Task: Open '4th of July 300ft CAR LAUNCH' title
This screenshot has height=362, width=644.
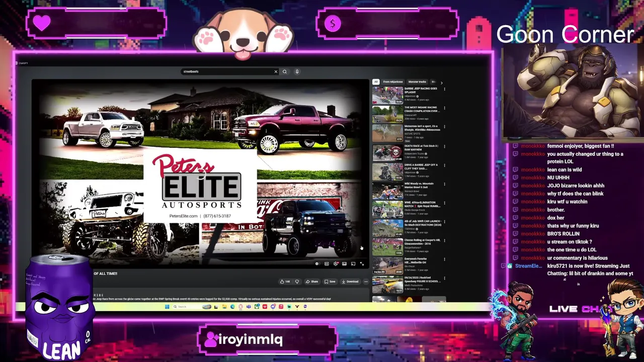Action: click(423, 223)
